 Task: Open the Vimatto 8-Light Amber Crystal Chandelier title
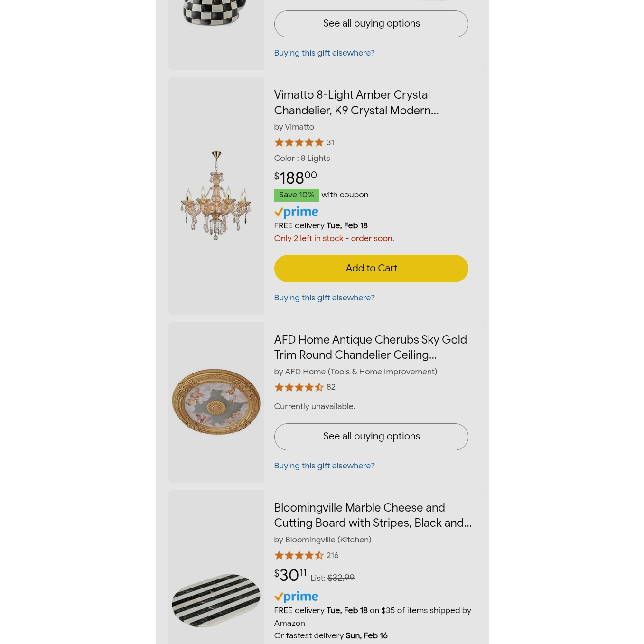pyautogui.click(x=356, y=103)
